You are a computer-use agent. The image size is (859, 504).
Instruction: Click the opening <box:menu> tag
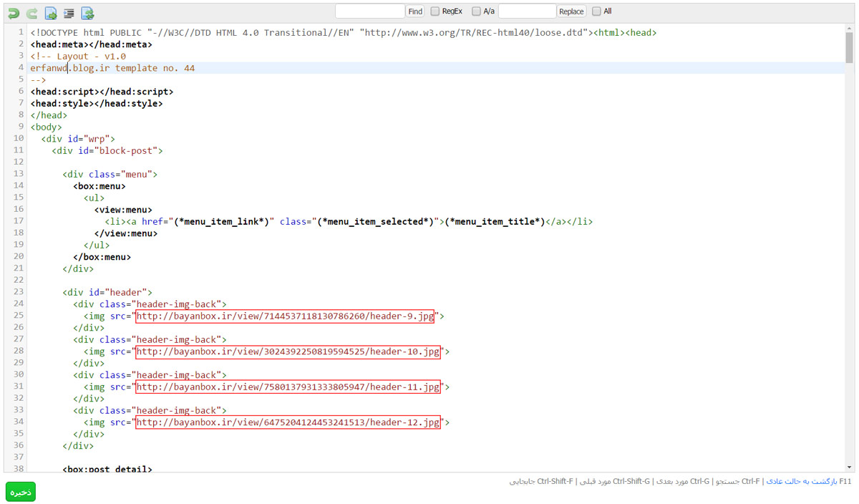point(100,186)
